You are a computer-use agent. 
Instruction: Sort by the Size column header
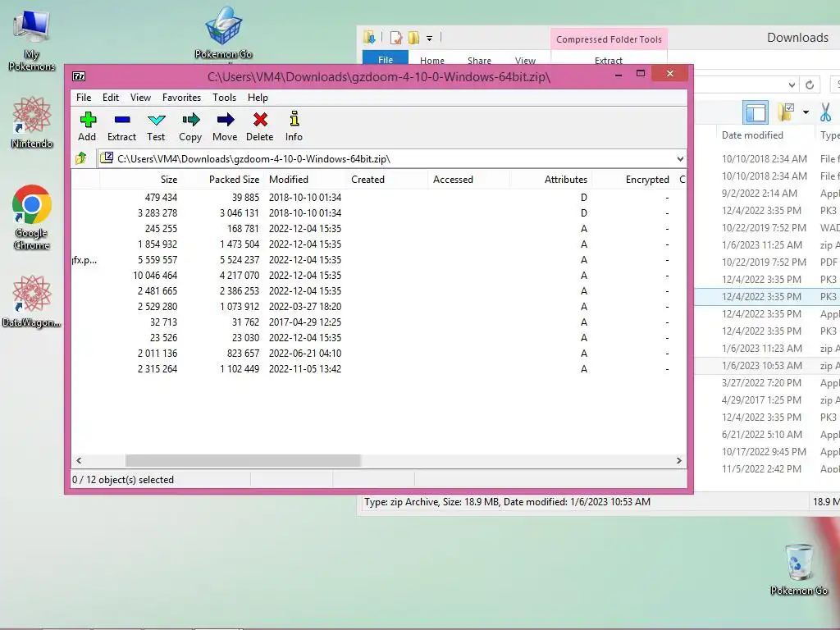click(139, 180)
